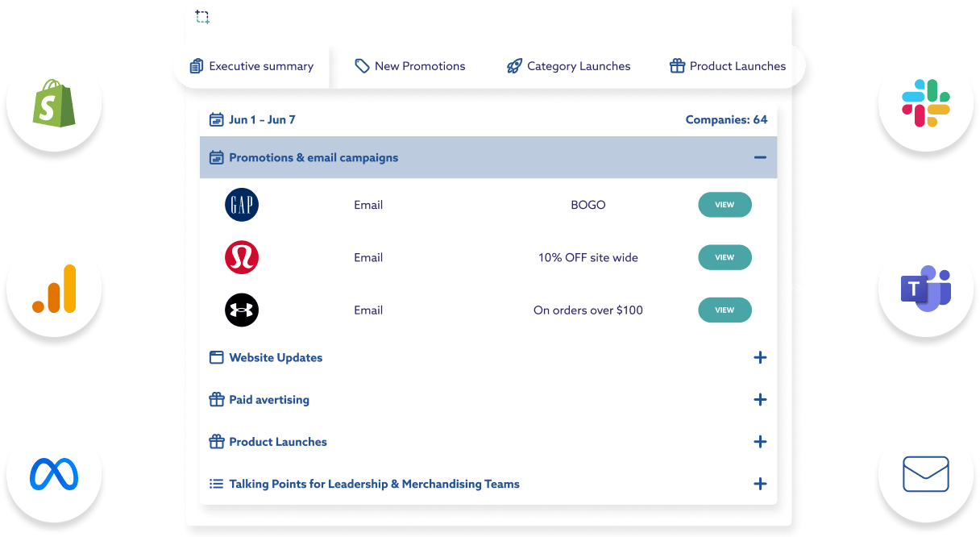Collapse Promotions & email campaigns with minus

[x=760, y=157]
